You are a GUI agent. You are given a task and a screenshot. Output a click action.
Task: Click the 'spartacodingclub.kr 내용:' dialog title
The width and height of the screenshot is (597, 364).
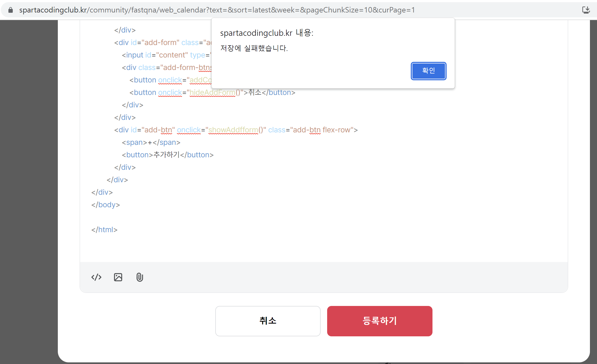click(x=267, y=33)
